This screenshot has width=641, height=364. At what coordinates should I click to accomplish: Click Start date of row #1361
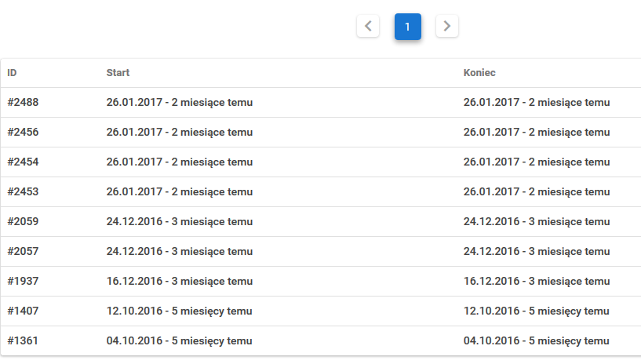point(179,341)
